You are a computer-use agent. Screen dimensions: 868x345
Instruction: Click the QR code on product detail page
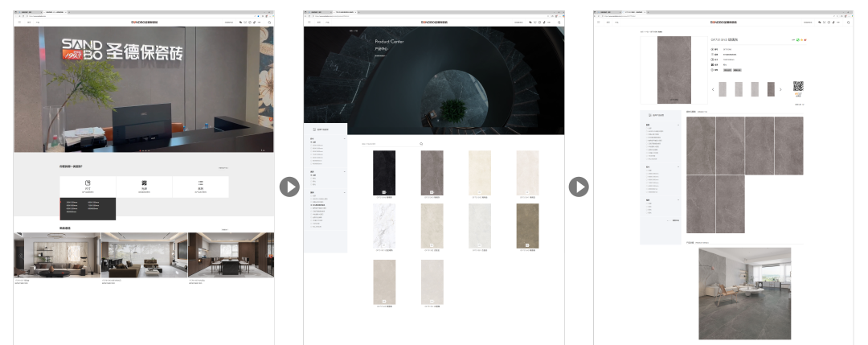pyautogui.click(x=798, y=88)
